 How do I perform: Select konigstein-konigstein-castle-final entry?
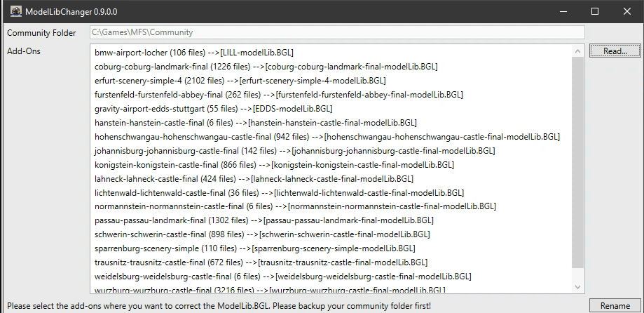pyautogui.click(x=274, y=165)
